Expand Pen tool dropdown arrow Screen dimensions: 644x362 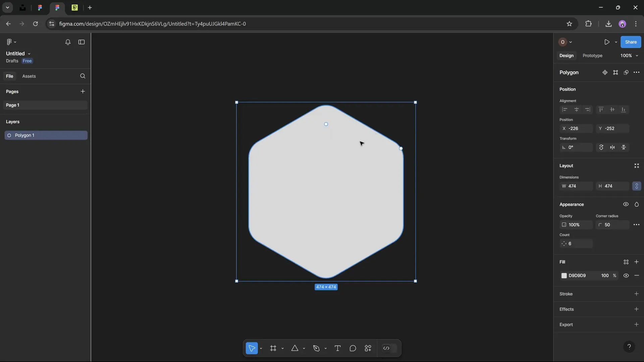pos(325,349)
